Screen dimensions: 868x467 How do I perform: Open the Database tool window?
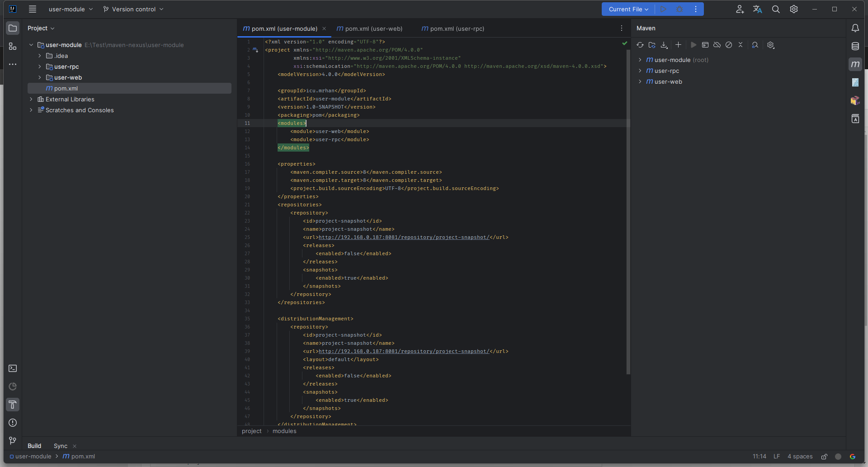pyautogui.click(x=855, y=46)
